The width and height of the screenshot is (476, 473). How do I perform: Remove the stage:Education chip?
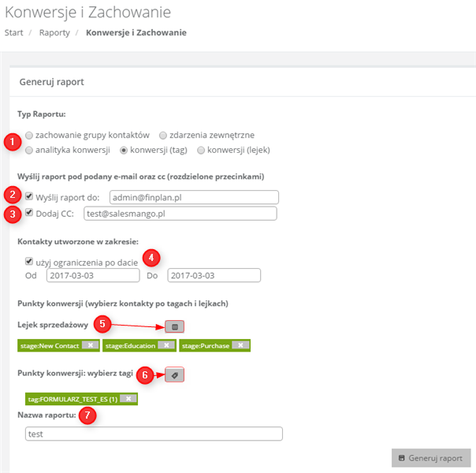166,345
